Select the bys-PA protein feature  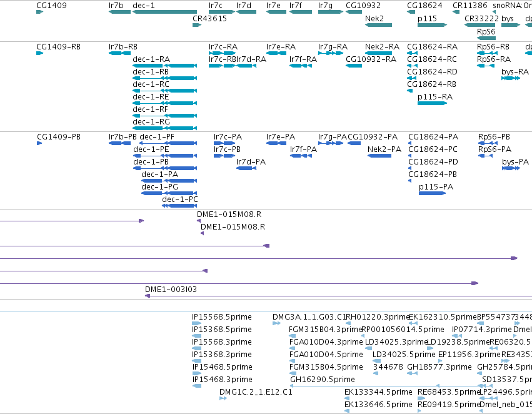[x=511, y=168]
